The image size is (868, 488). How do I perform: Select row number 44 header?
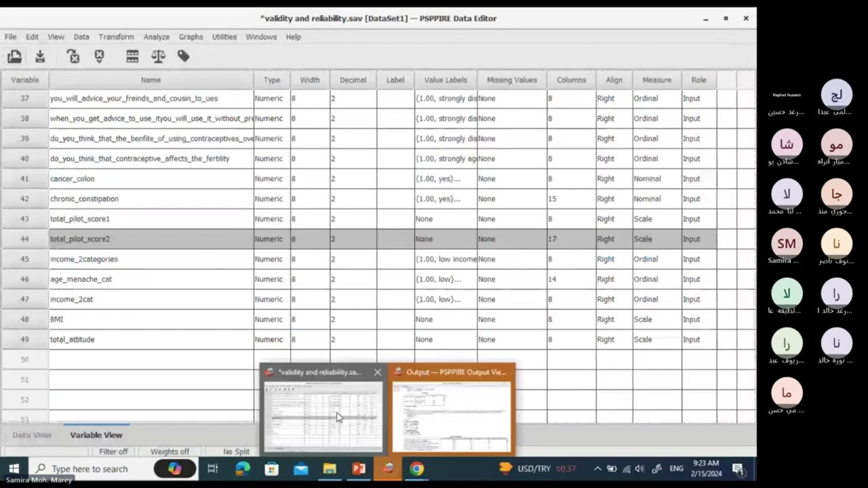click(x=24, y=239)
